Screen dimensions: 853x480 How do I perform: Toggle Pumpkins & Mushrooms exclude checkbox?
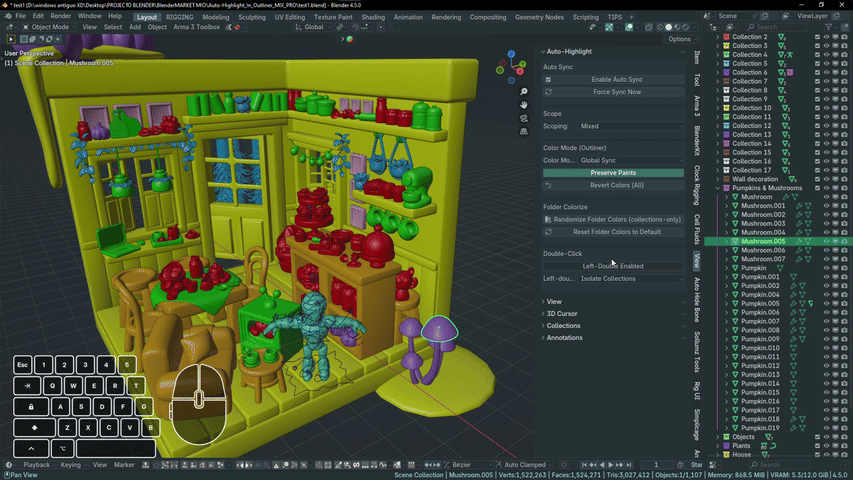[817, 188]
